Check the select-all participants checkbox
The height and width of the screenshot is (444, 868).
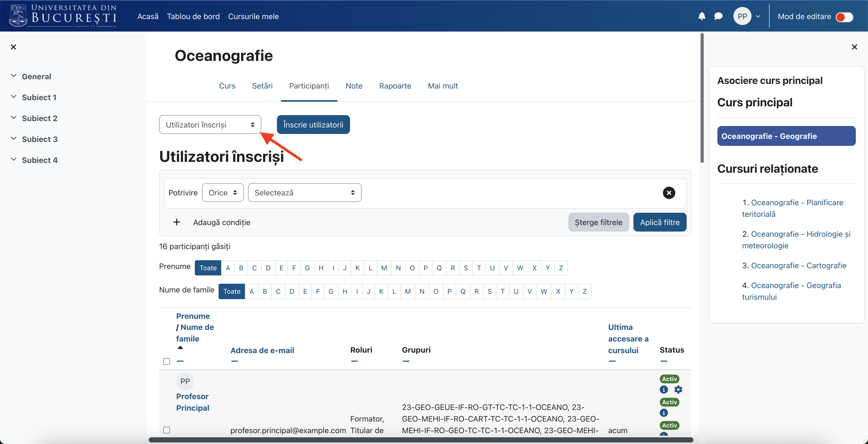(166, 361)
